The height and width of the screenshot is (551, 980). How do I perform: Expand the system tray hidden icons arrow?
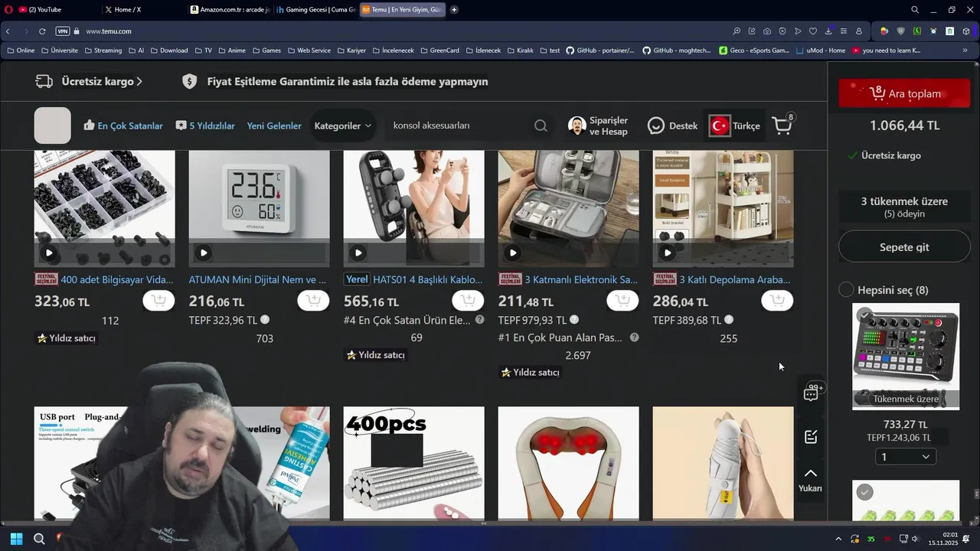(x=838, y=539)
